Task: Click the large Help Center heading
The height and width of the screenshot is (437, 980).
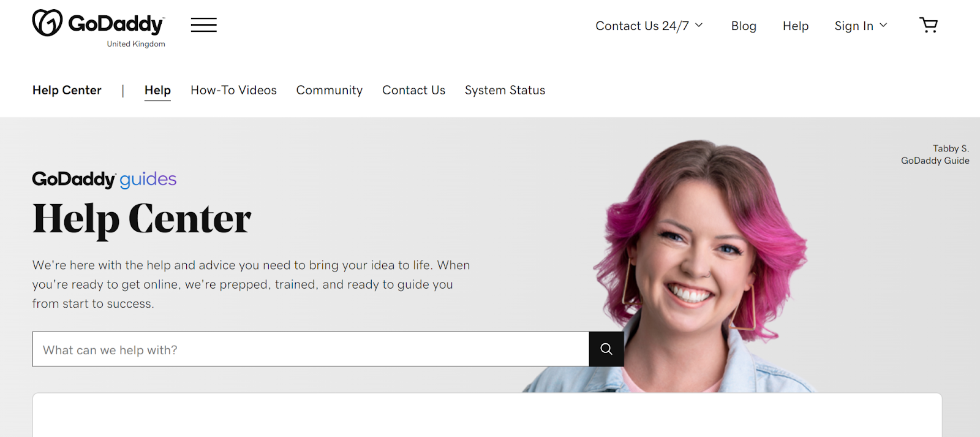Action: [141, 219]
